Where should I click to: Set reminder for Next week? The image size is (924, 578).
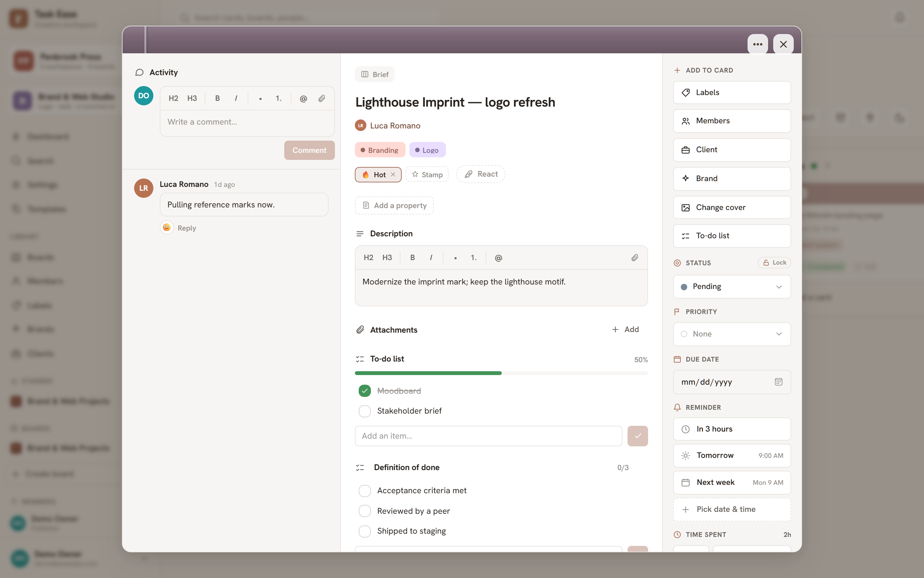pyautogui.click(x=732, y=482)
